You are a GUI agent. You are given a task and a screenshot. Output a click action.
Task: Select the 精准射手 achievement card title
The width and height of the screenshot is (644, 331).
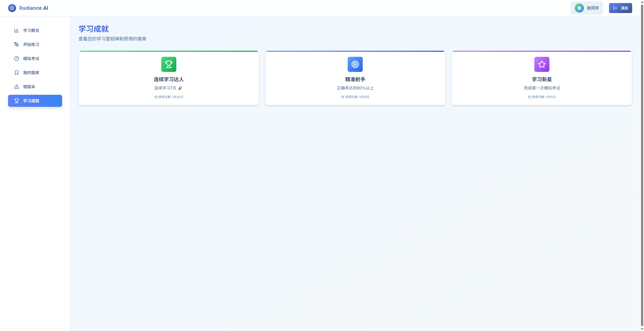355,79
